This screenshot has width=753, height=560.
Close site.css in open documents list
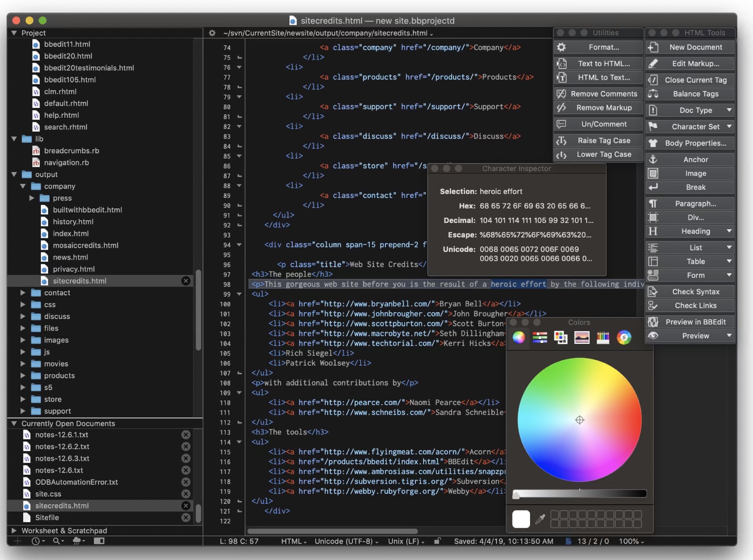186,494
